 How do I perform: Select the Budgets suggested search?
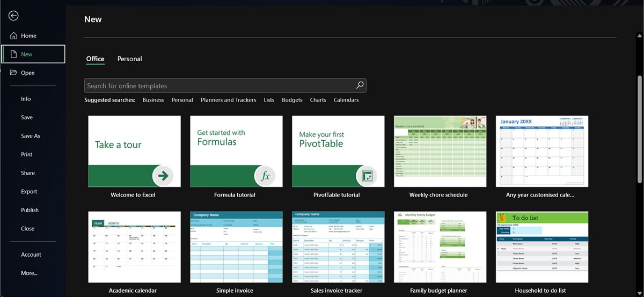click(x=292, y=100)
